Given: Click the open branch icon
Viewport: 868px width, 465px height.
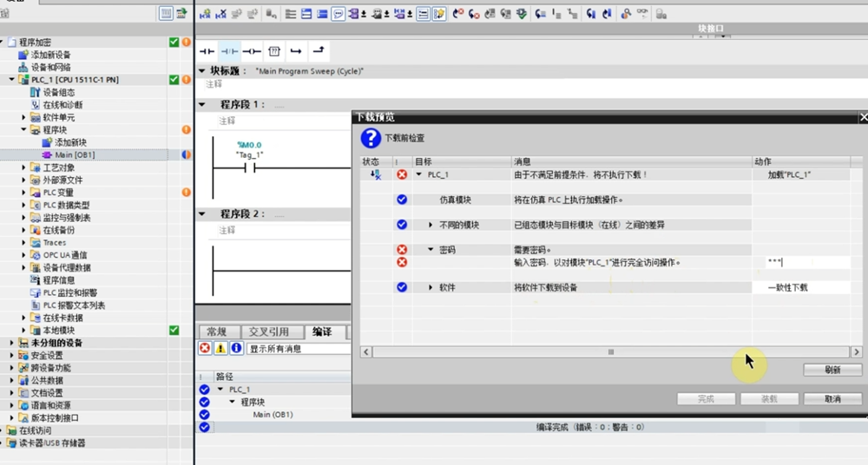Looking at the screenshot, I should (x=297, y=51).
